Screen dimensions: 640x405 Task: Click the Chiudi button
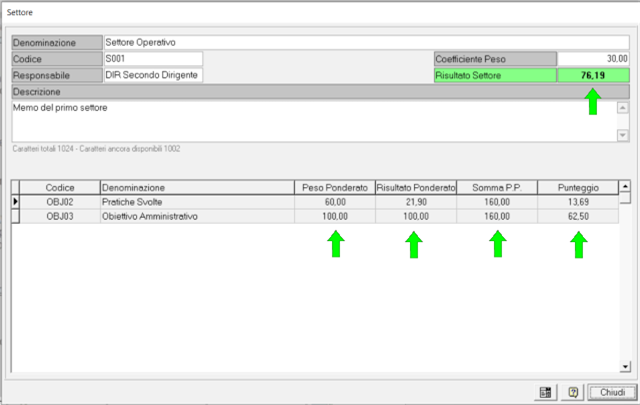612,391
